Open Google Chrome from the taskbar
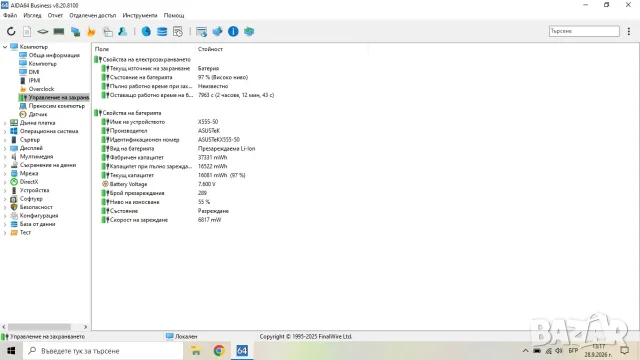The image size is (640, 360). pyautogui.click(x=219, y=351)
